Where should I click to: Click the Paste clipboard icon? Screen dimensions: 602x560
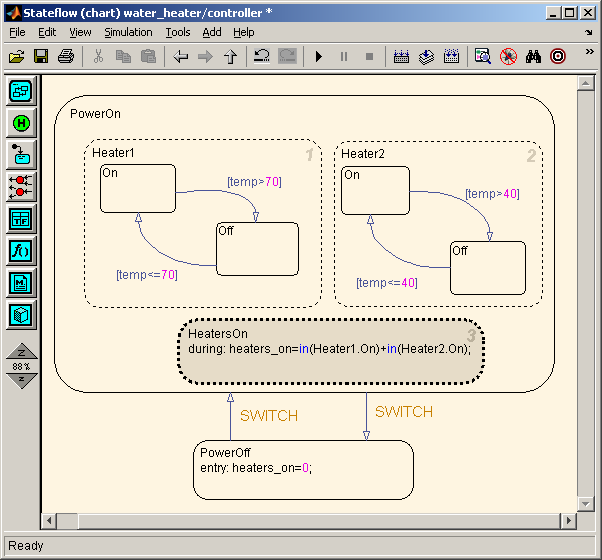[148, 57]
